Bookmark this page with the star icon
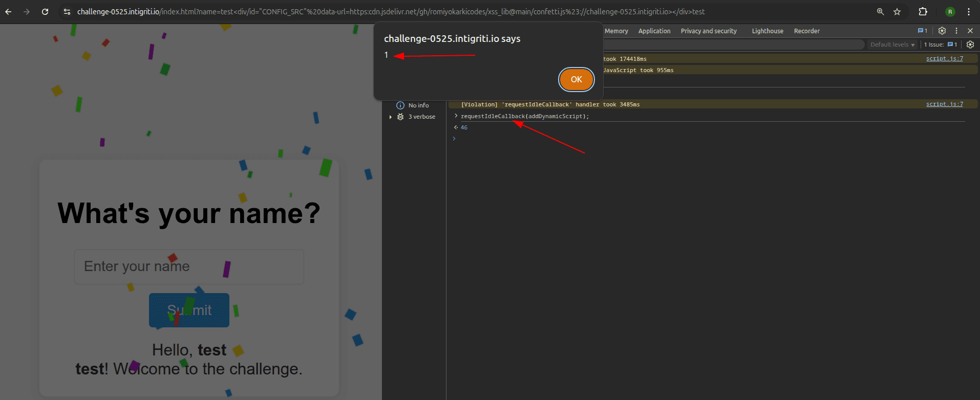980x400 pixels. [x=897, y=11]
